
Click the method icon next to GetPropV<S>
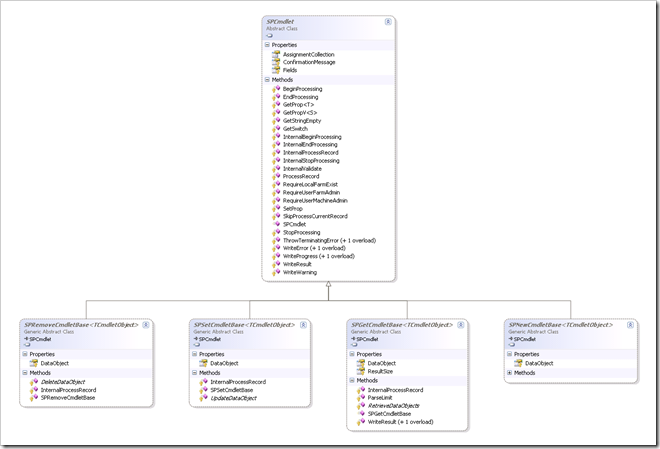click(x=276, y=112)
